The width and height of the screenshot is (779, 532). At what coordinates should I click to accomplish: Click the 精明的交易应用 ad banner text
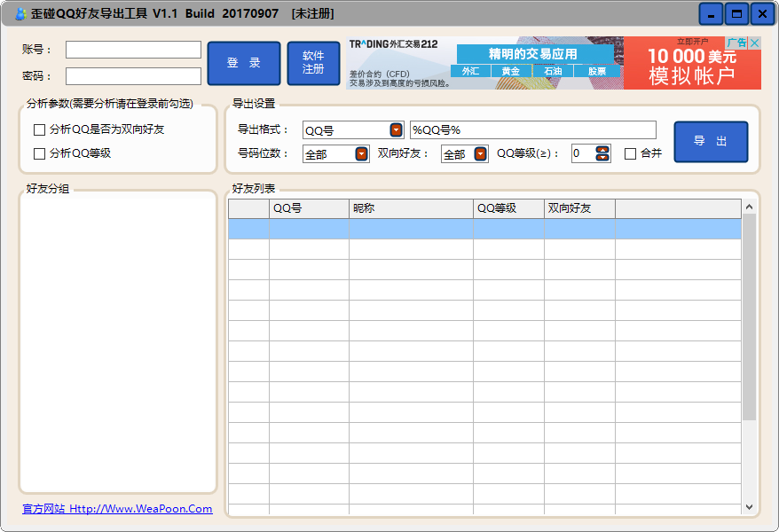533,54
